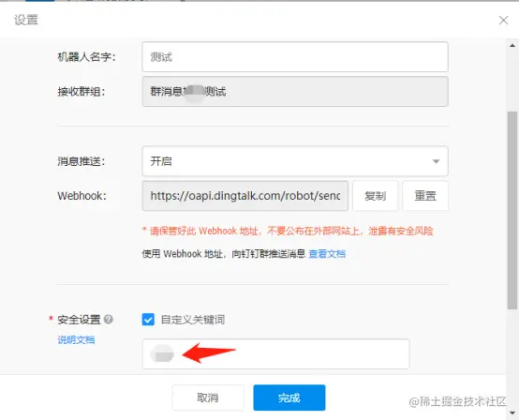Click the blue 完成 button

(x=289, y=397)
